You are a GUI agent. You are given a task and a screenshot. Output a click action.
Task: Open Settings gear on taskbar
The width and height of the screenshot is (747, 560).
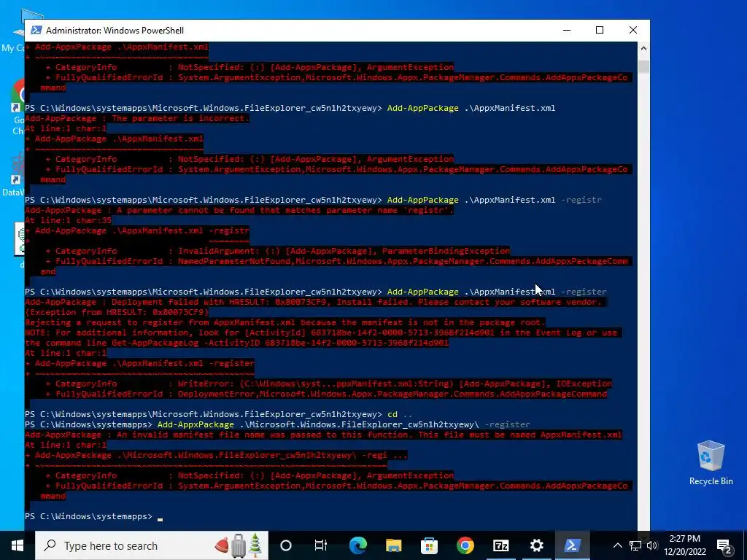coord(536,545)
